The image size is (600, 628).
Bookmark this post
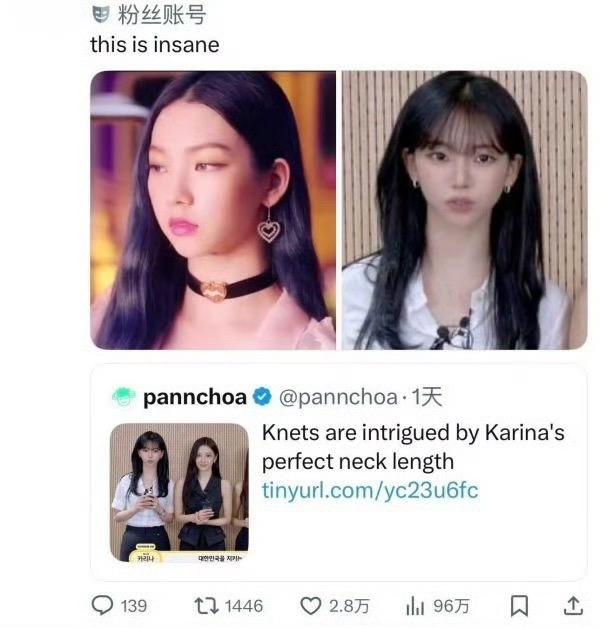click(x=519, y=605)
